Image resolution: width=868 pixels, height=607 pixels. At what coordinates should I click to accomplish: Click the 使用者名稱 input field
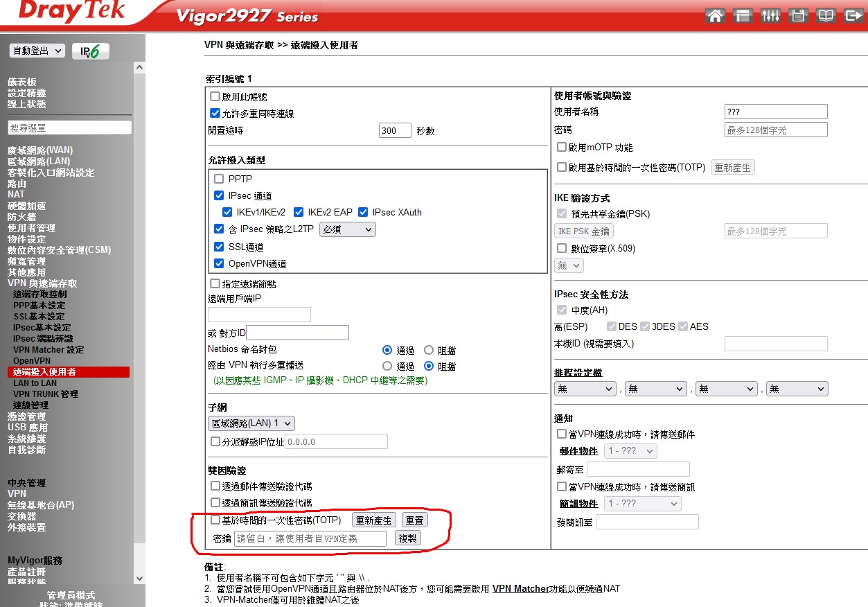[776, 112]
